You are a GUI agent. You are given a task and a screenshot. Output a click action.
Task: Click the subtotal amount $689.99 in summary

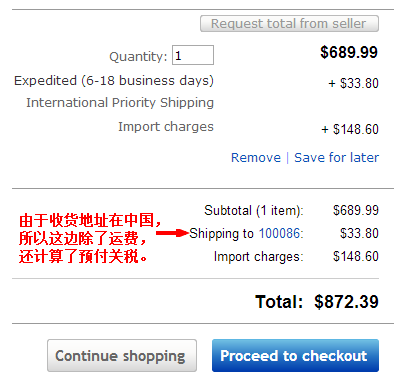pos(356,210)
